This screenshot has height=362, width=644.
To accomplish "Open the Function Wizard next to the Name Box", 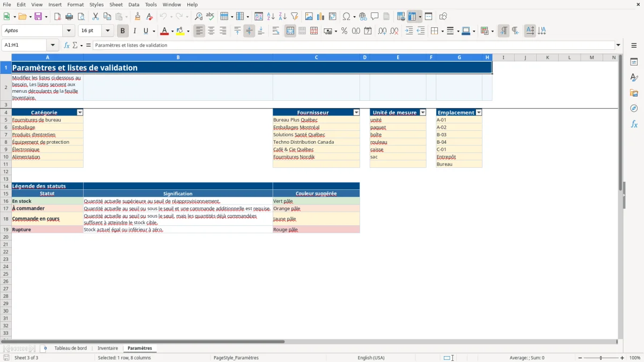I will pos(67,46).
